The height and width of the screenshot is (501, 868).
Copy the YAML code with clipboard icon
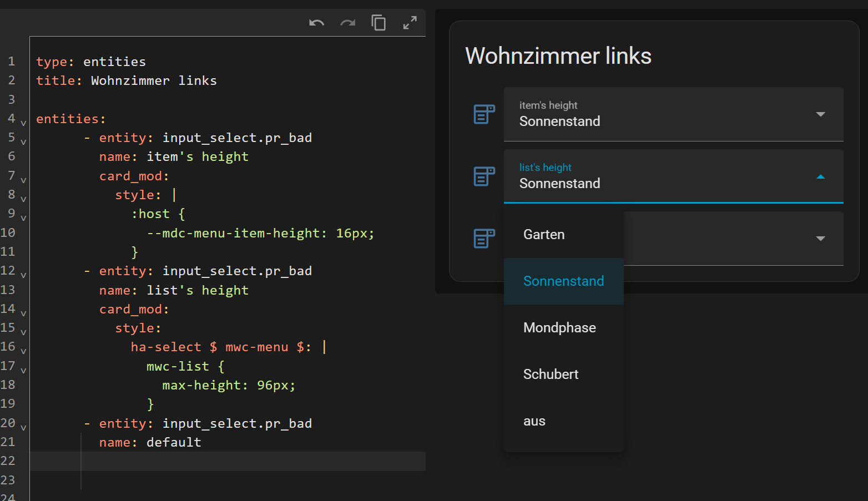click(x=379, y=23)
